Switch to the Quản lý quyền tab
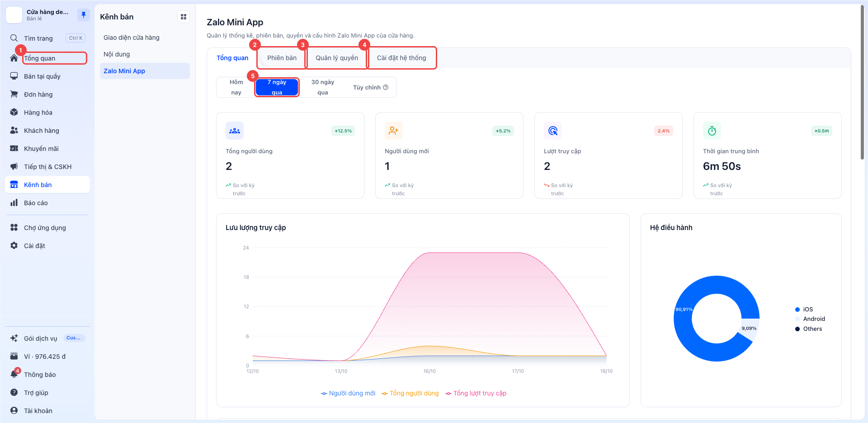868x423 pixels. click(337, 58)
